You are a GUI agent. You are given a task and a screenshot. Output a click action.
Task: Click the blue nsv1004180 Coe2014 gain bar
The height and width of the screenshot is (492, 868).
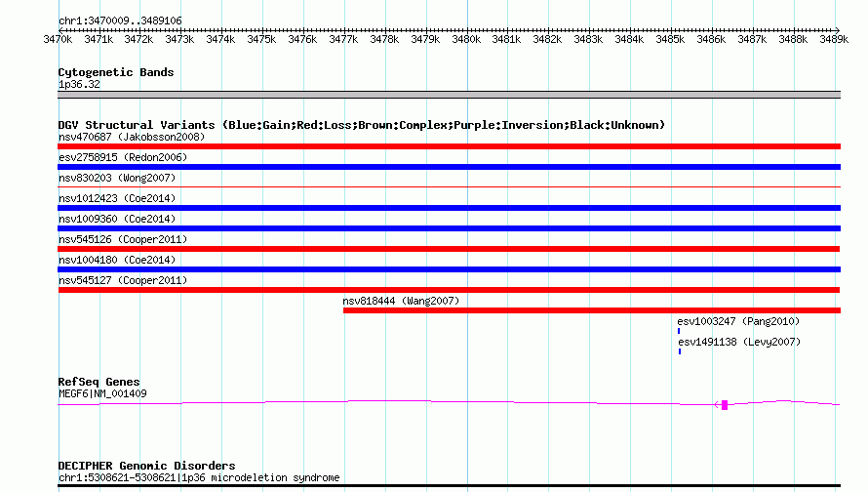[449, 269]
